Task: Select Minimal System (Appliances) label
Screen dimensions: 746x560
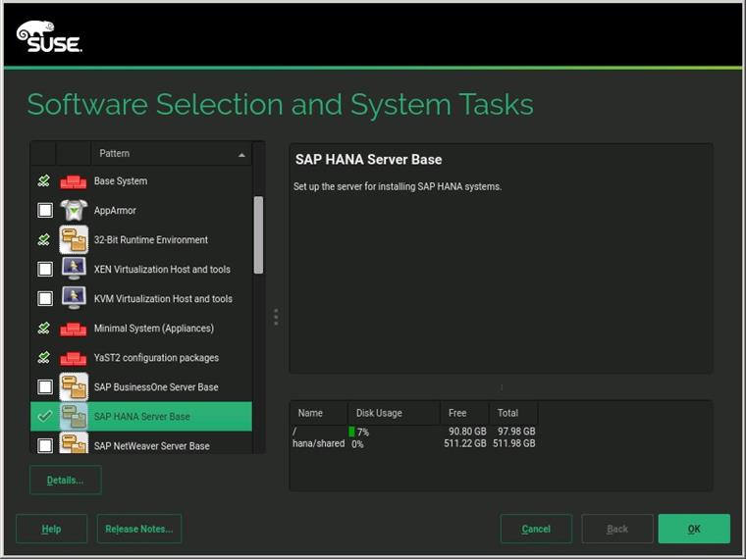Action: coord(154,329)
